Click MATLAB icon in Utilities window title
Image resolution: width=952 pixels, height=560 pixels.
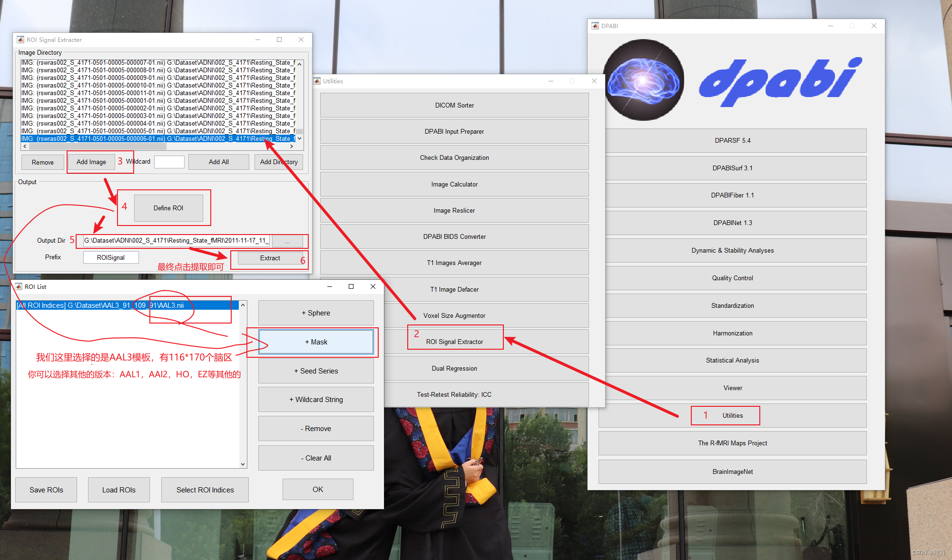[317, 81]
